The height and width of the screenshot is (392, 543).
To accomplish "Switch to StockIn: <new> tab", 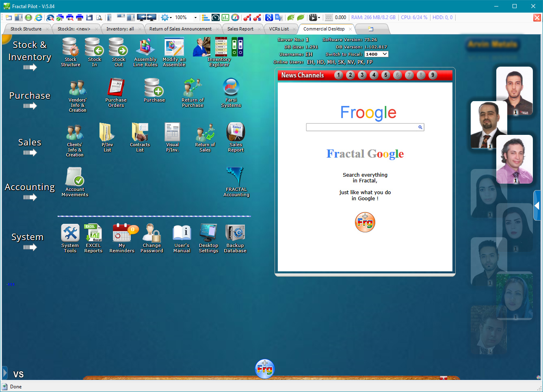I will tap(74, 29).
